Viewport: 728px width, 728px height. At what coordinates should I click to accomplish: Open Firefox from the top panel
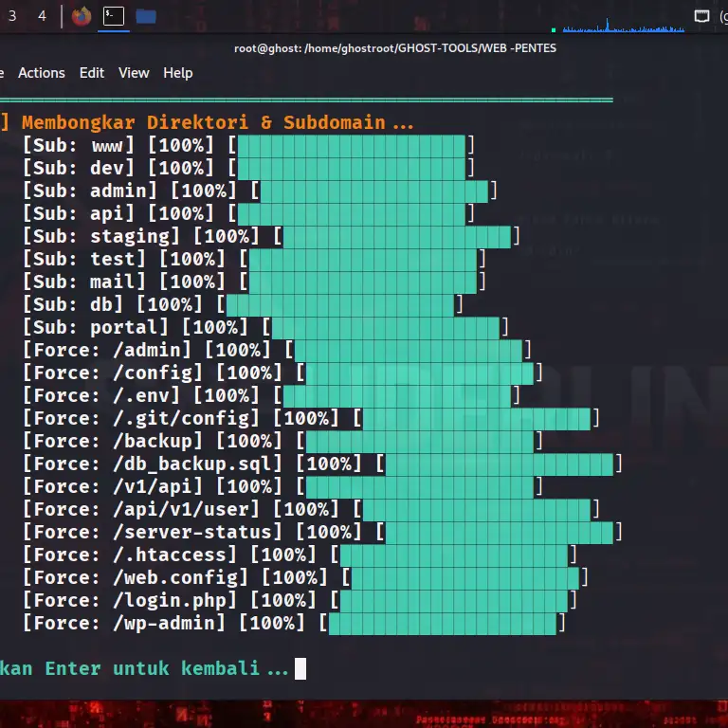coord(82,16)
